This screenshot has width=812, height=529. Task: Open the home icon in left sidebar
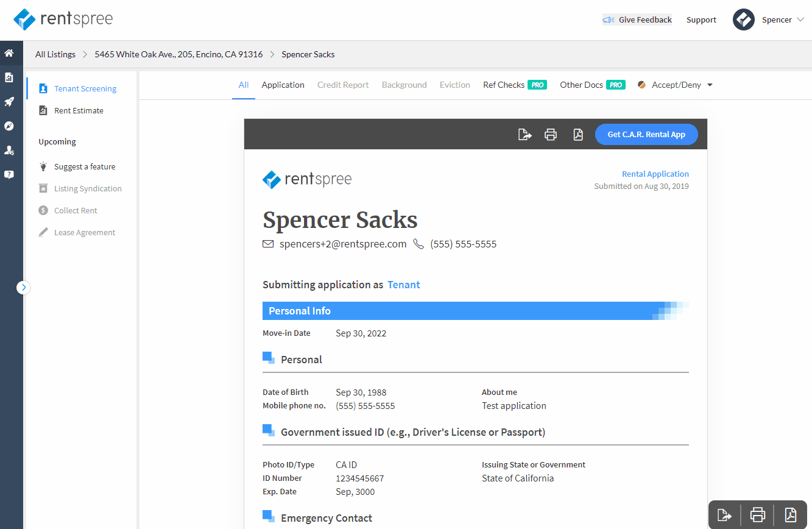(x=9, y=53)
